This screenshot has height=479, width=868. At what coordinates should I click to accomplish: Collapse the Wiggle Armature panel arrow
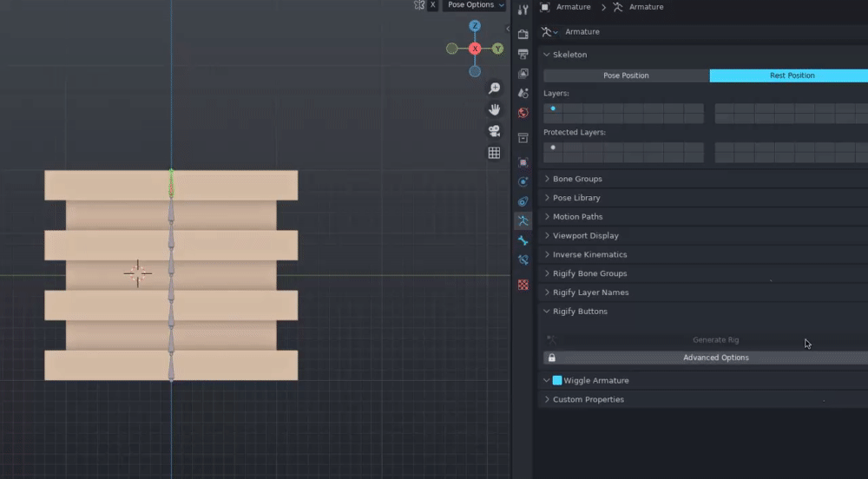point(546,381)
